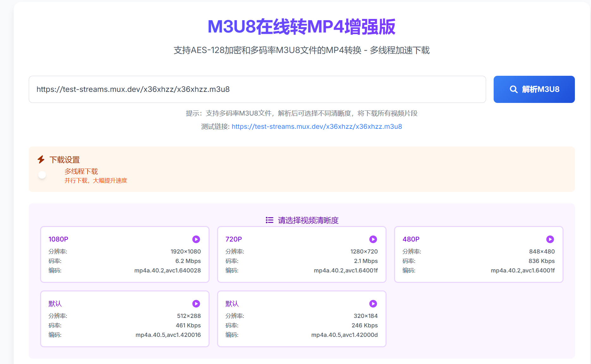591x364 pixels.
Task: Click the play icon on the 720P card
Action: click(x=373, y=239)
